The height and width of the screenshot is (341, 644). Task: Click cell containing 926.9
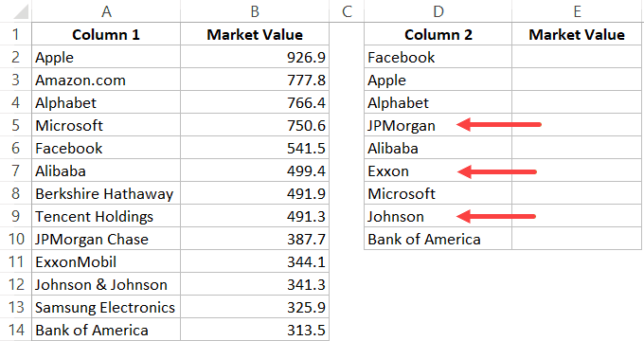tap(255, 57)
